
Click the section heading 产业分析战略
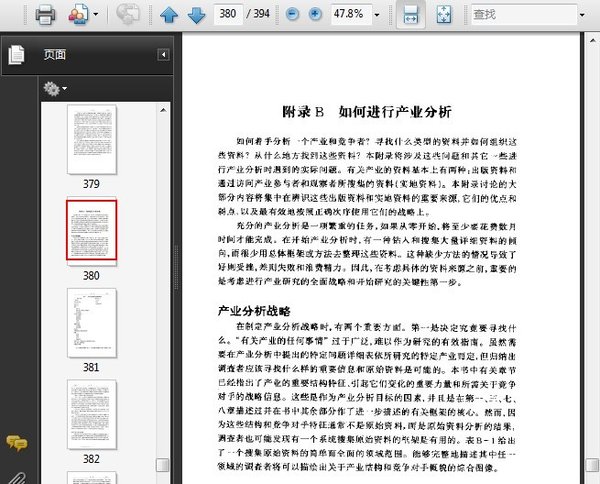[254, 311]
